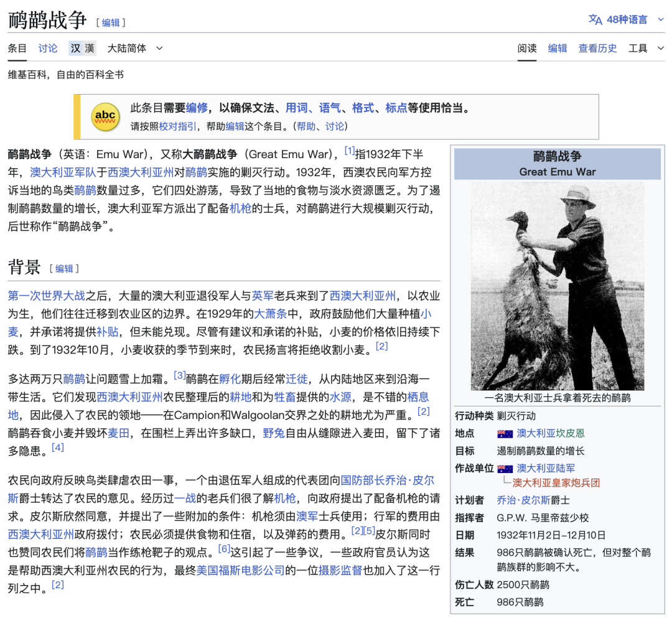672x618 pixels.
Task: Open 澳大利亚陆军 link in the infobox
Action: 546,469
